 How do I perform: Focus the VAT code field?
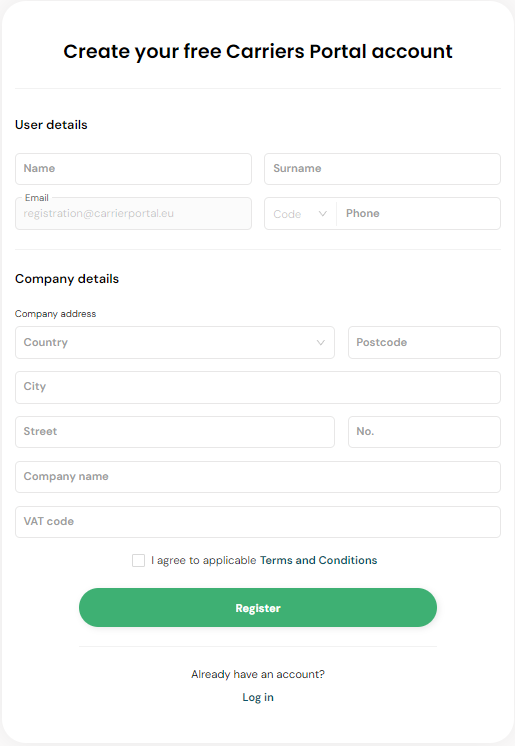pyautogui.click(x=258, y=522)
